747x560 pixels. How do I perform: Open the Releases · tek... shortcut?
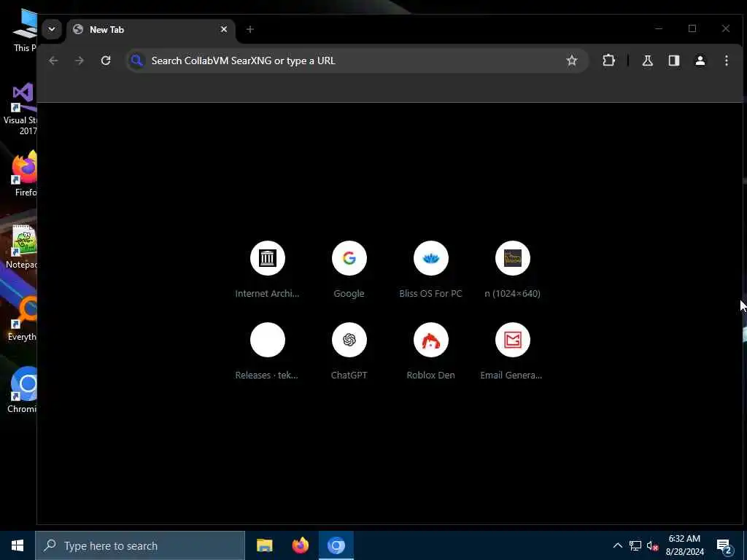(x=267, y=351)
